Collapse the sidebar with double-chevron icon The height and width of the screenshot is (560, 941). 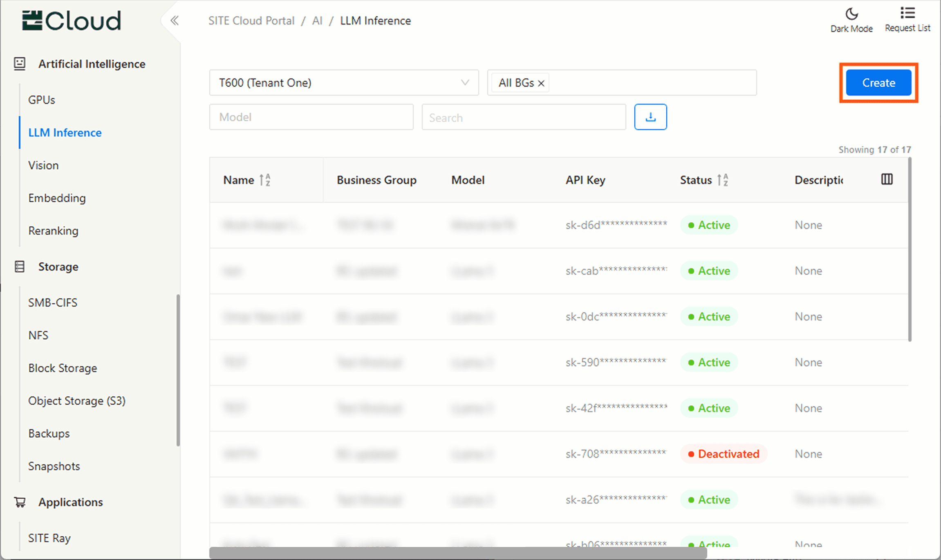(175, 20)
